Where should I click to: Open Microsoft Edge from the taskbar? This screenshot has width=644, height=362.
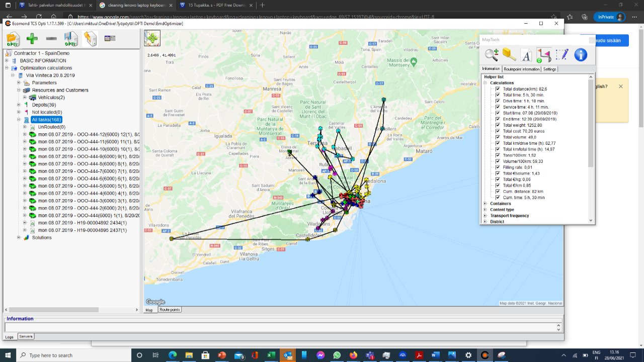pyautogui.click(x=173, y=355)
